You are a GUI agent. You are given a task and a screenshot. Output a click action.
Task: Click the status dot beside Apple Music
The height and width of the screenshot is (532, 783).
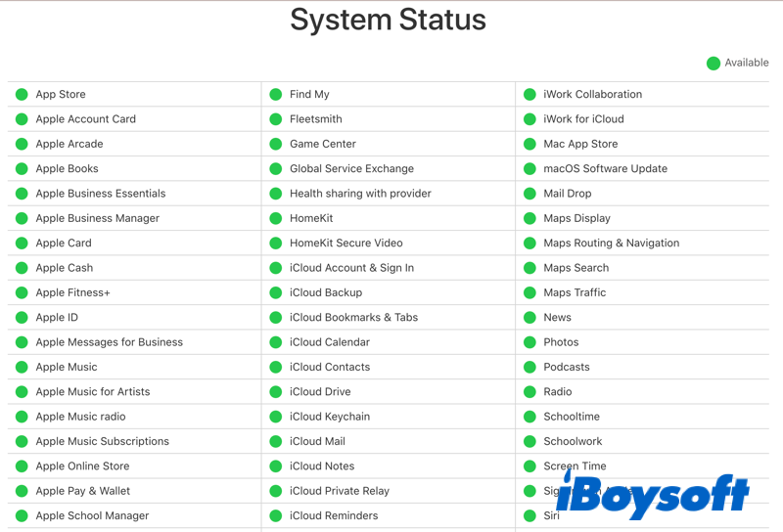coord(22,368)
